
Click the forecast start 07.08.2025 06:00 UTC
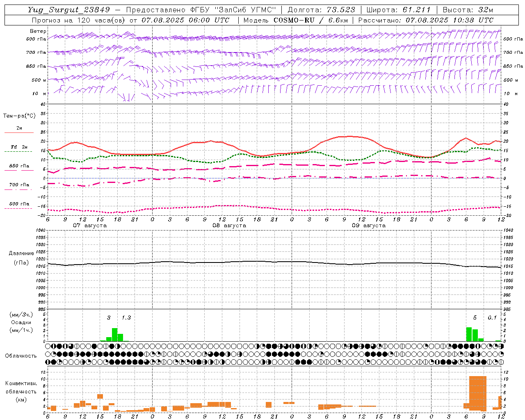point(185,20)
